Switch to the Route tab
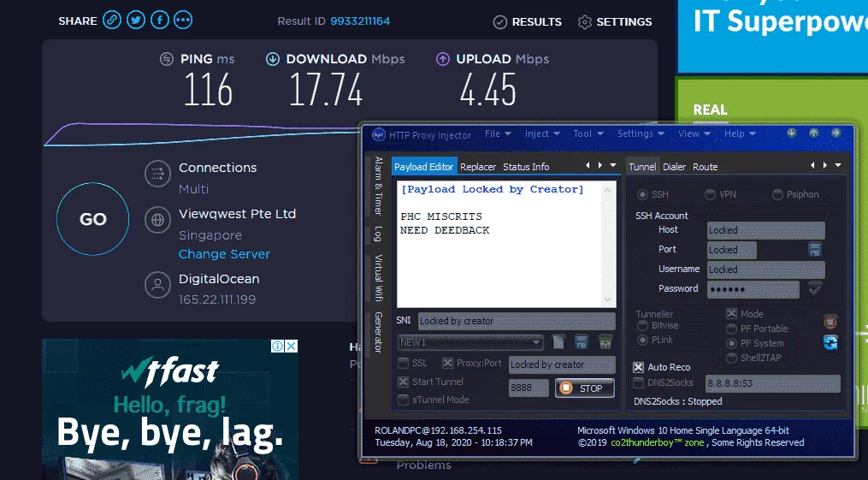The width and height of the screenshot is (868, 480). [x=706, y=167]
